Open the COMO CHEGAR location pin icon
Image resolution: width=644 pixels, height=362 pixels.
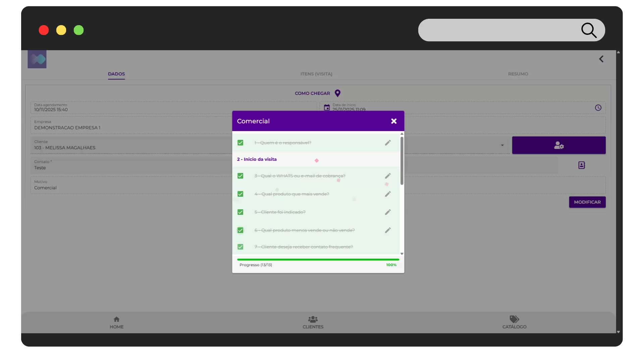click(338, 93)
